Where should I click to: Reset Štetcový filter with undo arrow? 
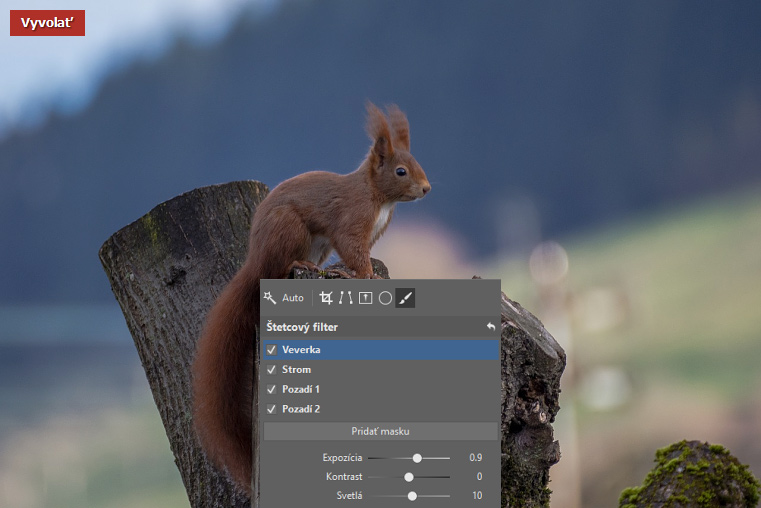(491, 327)
